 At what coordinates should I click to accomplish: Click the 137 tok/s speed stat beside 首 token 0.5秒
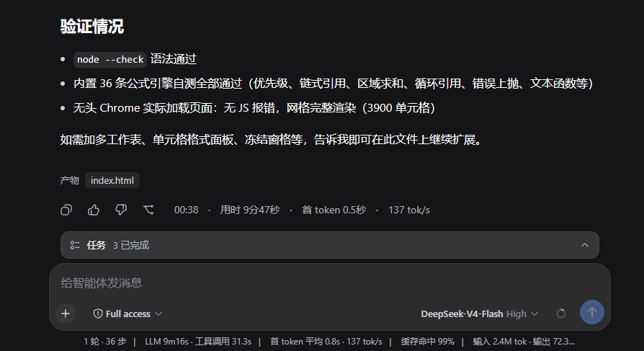coord(409,210)
